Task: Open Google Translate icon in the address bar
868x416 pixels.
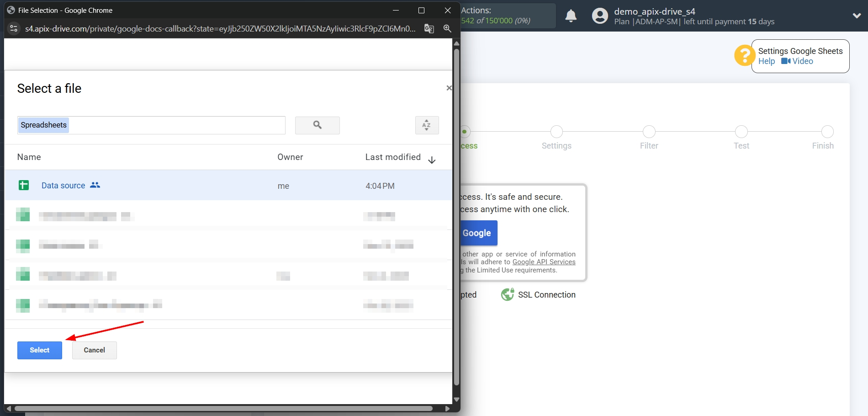Action: [429, 28]
